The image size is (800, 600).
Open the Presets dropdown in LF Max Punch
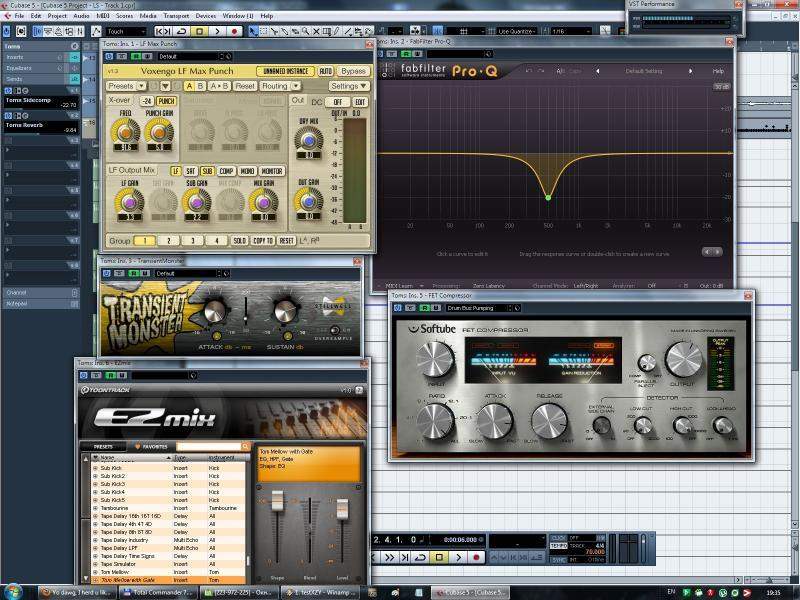coord(120,86)
